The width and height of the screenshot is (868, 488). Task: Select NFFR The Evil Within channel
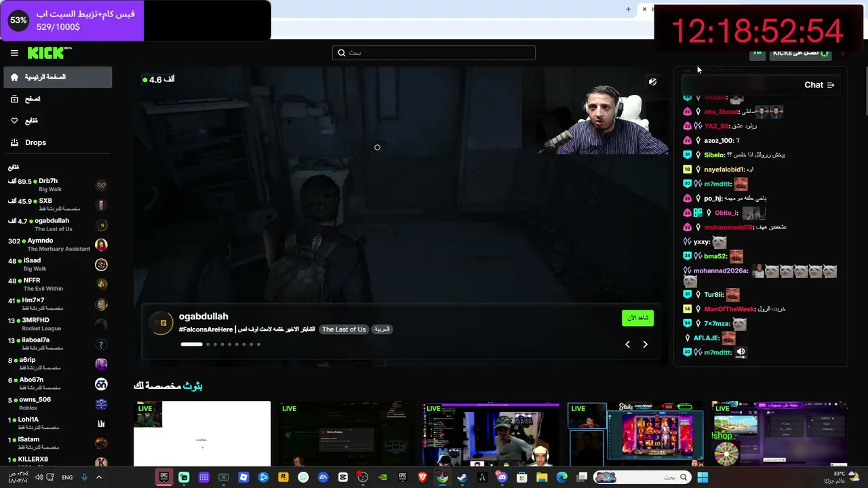click(x=58, y=285)
